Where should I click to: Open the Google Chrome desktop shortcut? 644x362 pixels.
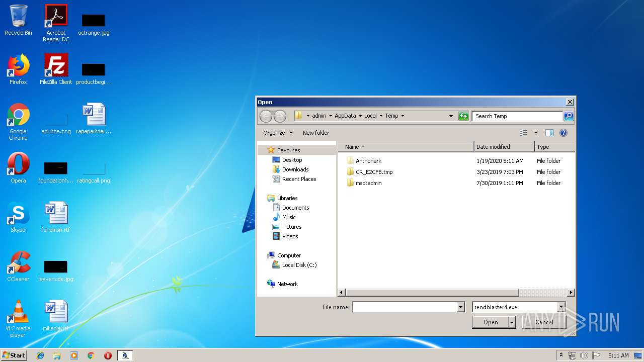click(x=18, y=122)
